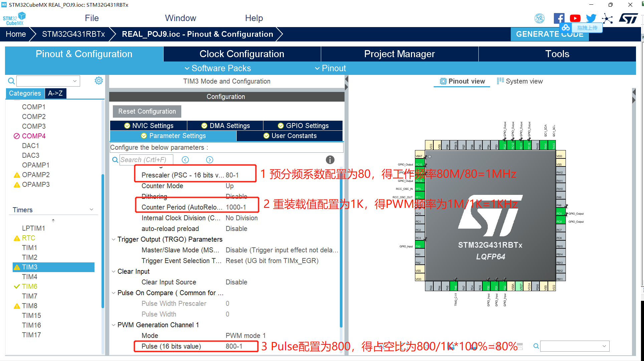The image size is (644, 361).
Task: Open the Twitter icon
Action: 591,18
